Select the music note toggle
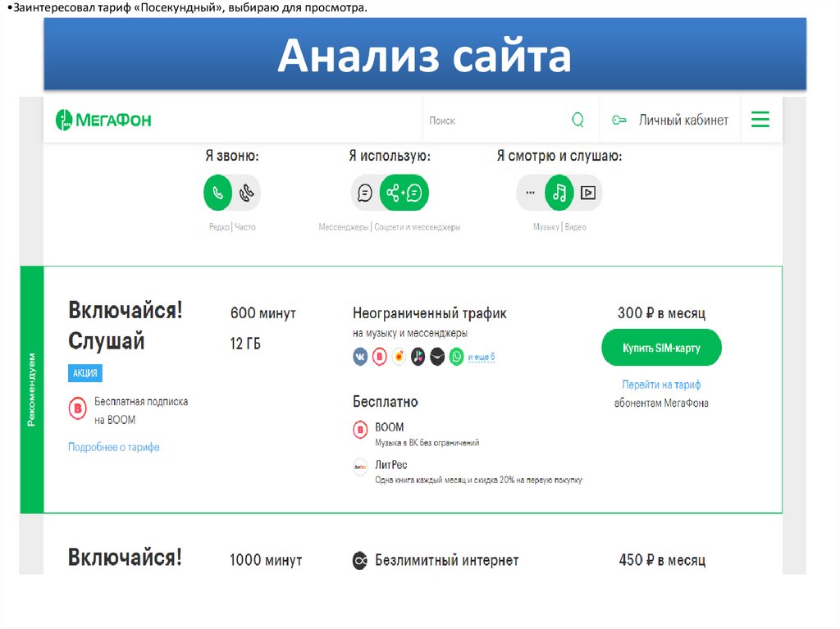This screenshot has height=629, width=840. (x=559, y=193)
